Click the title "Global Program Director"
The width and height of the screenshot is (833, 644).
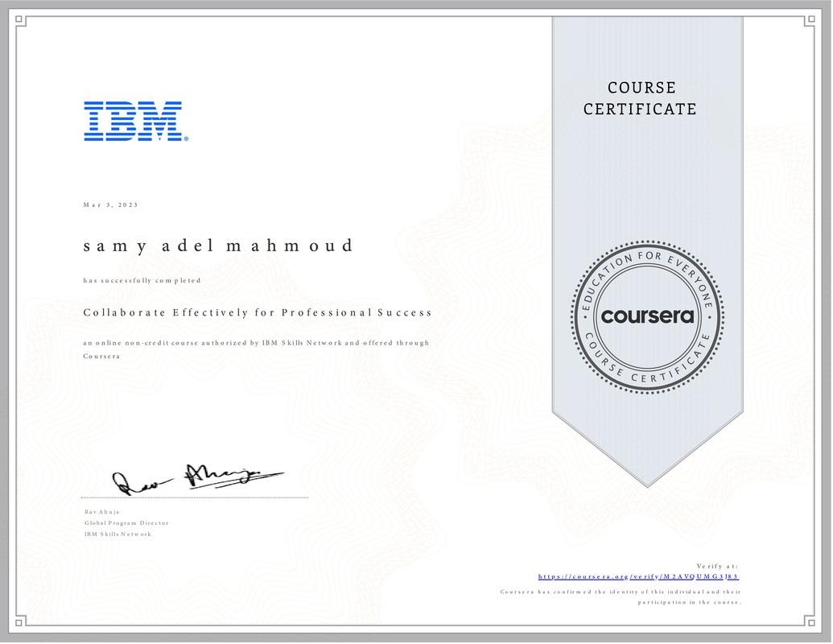(x=126, y=523)
